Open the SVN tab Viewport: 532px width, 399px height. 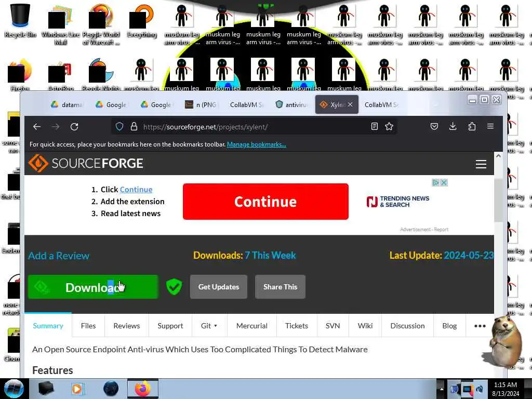[333, 326]
